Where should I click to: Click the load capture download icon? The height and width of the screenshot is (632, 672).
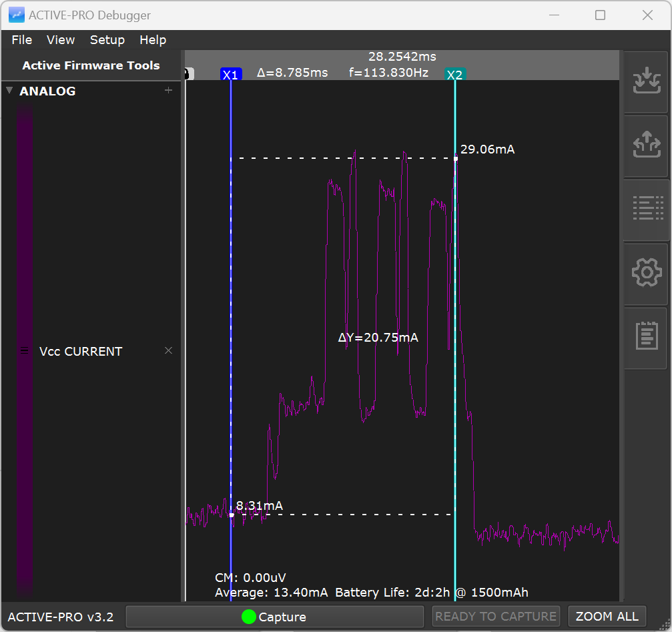tap(646, 81)
